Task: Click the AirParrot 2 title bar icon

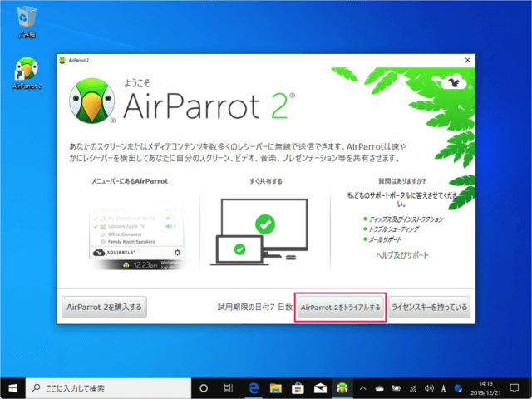Action: pyautogui.click(x=62, y=60)
